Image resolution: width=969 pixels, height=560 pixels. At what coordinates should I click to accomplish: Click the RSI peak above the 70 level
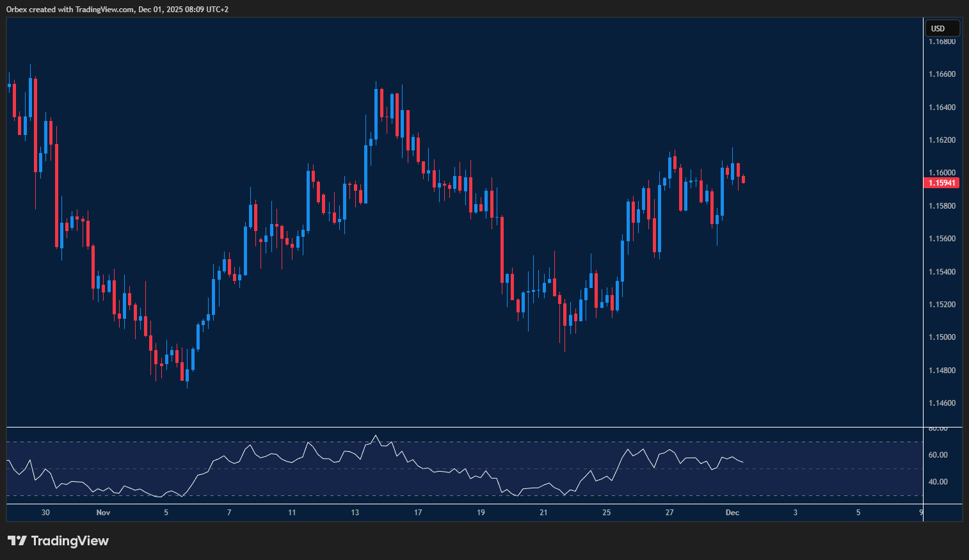tap(376, 435)
